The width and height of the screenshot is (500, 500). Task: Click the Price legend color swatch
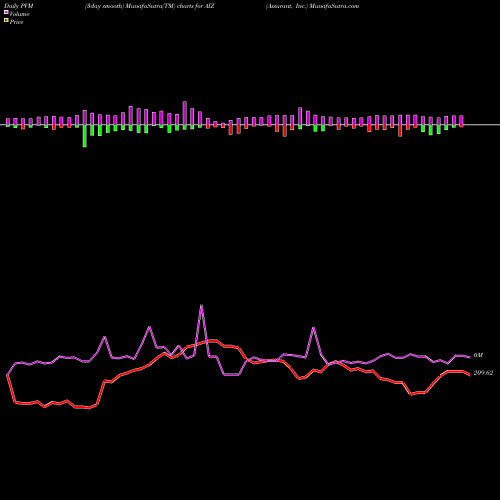click(6, 21)
